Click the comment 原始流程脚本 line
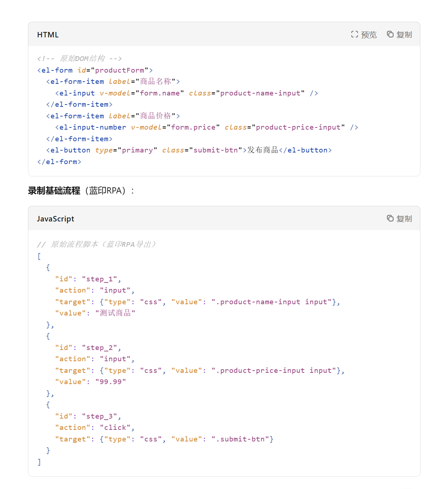The image size is (448, 489). pos(97,244)
